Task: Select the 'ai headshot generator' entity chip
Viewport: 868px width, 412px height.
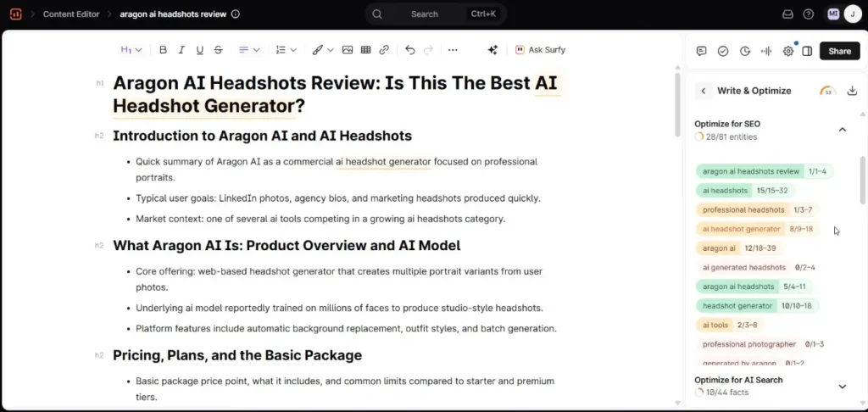Action: point(758,229)
